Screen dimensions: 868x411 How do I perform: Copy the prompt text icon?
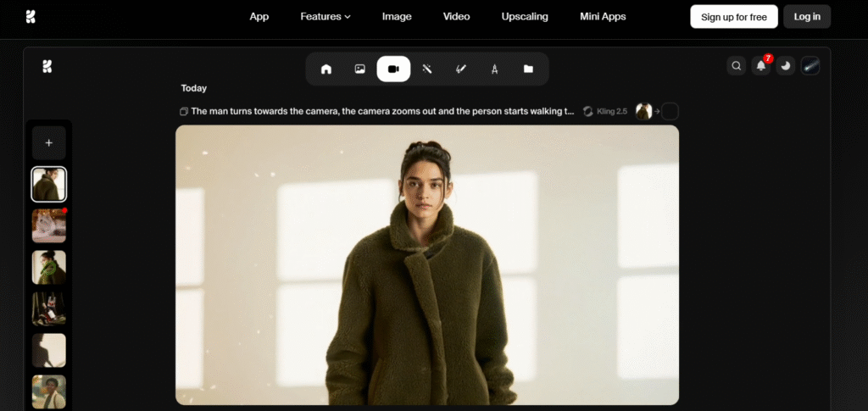pyautogui.click(x=183, y=111)
